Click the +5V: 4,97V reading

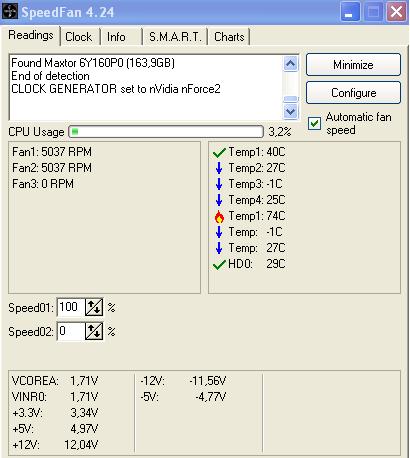point(55,429)
